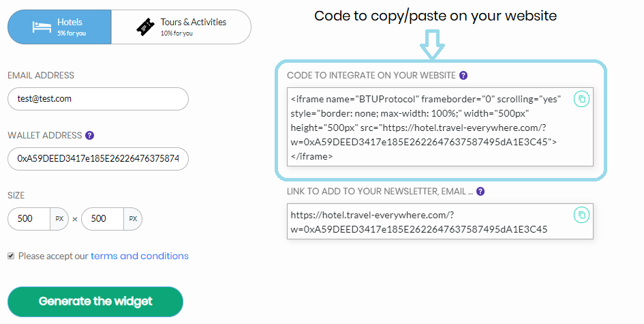Open help for Code to Integrate
The image size is (644, 324).
[x=463, y=75]
